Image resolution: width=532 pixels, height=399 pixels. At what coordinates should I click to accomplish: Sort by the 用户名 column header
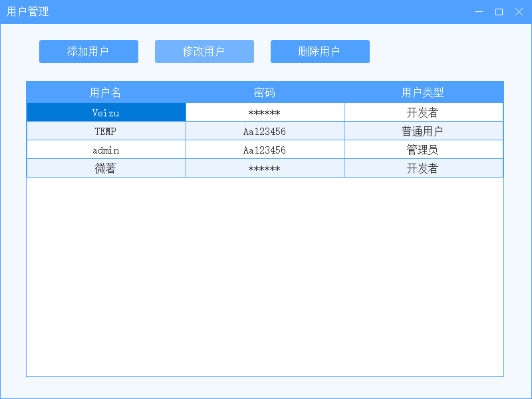(106, 92)
